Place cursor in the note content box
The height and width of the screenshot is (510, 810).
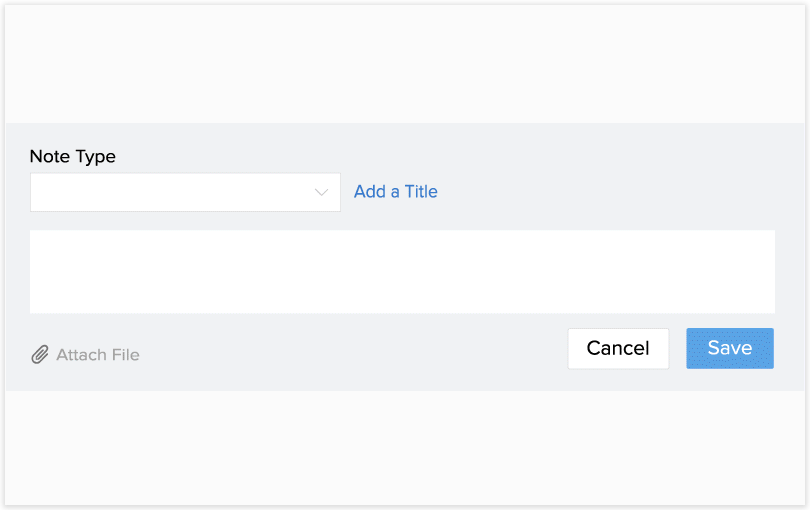click(x=402, y=272)
